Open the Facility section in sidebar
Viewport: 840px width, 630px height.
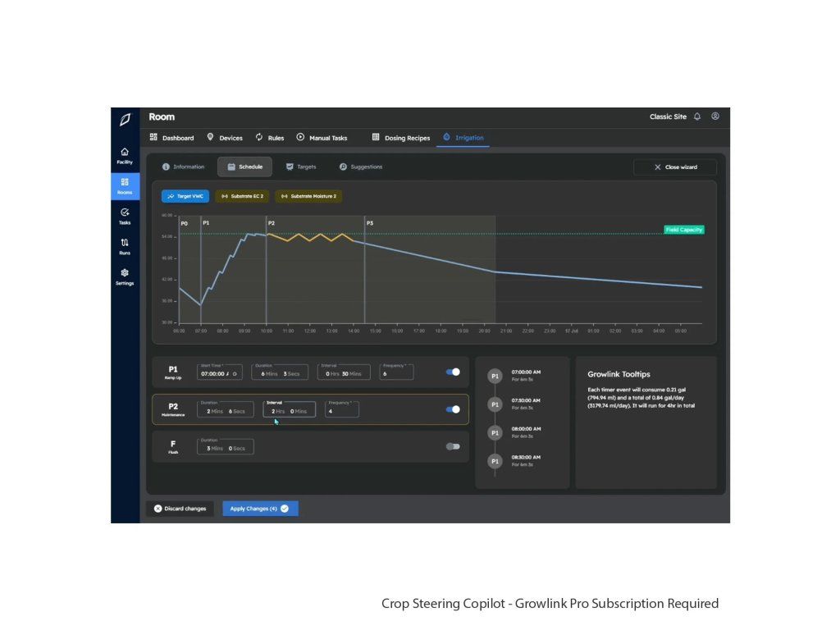tap(125, 156)
